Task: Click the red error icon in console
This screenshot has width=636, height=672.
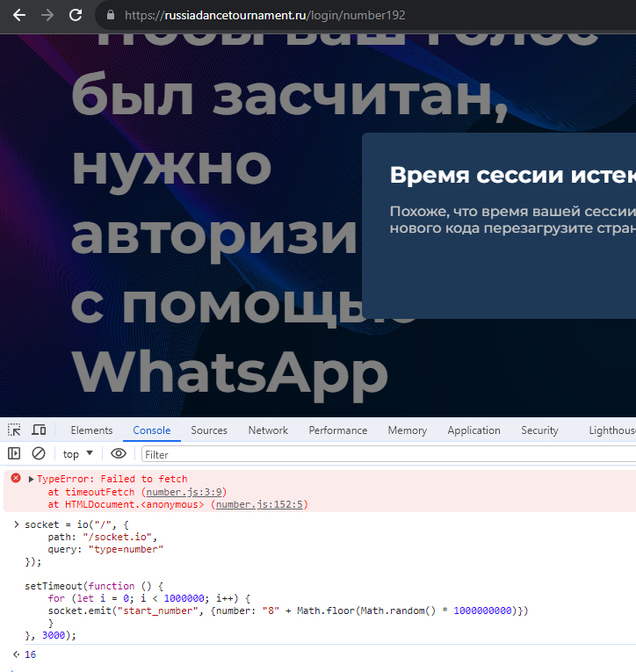Action: tap(15, 479)
